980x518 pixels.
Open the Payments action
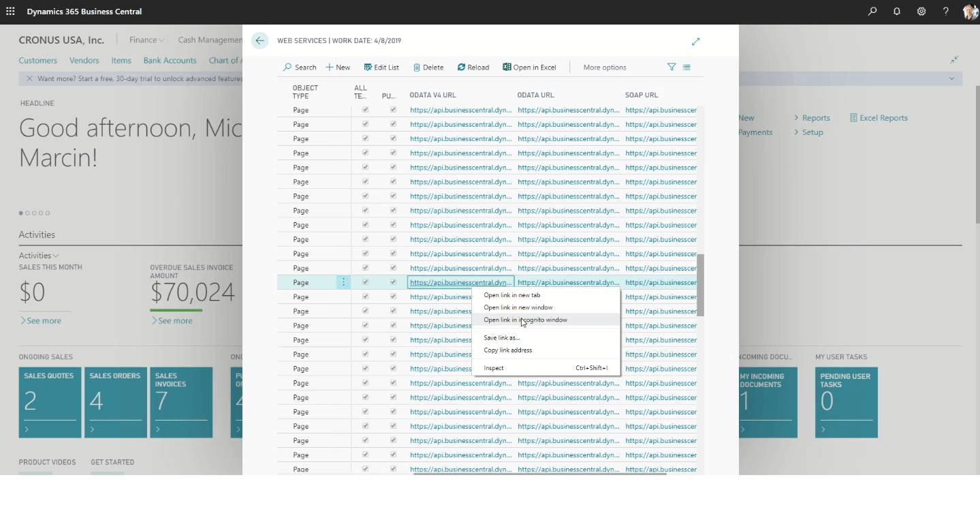click(755, 132)
